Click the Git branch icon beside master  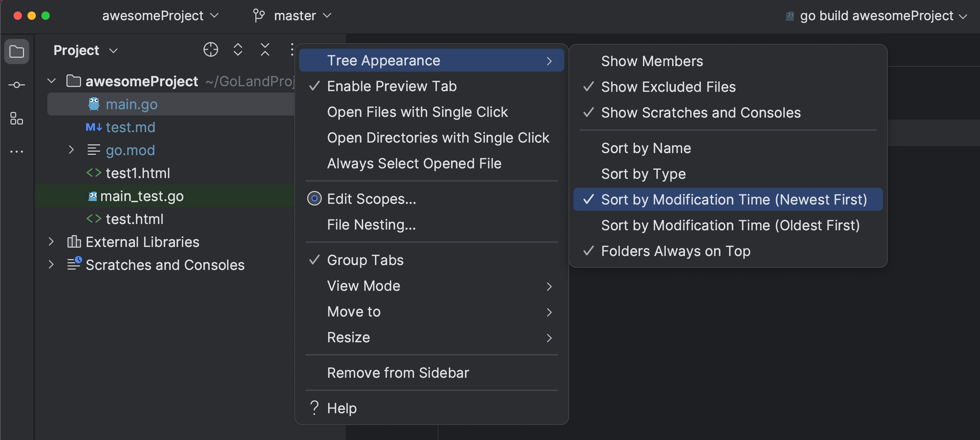259,16
